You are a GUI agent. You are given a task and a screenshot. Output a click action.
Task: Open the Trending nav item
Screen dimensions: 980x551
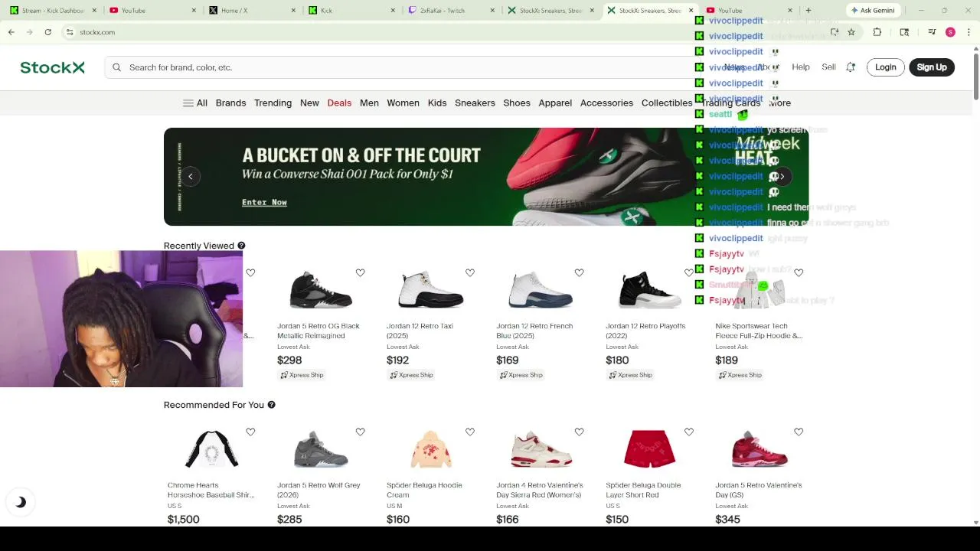pos(273,103)
